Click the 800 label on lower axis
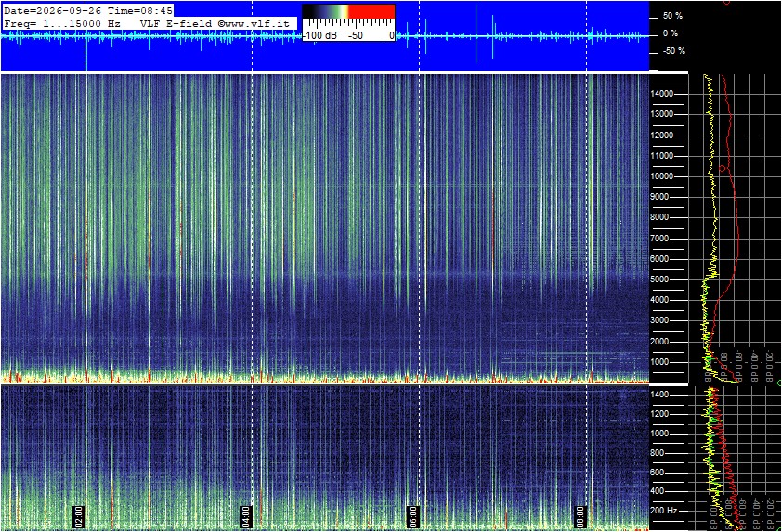The height and width of the screenshot is (532, 782). [658, 453]
